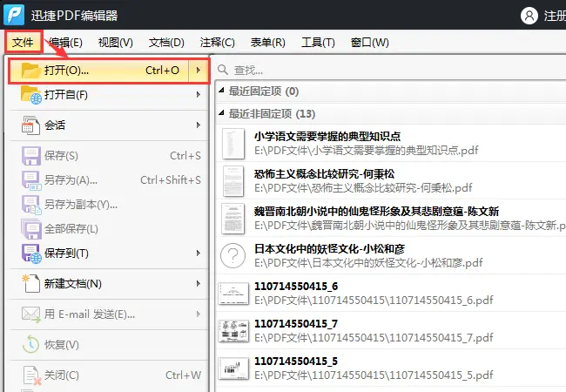Click the 打开自 folder-globe icon
The image size is (566, 392).
[31, 95]
